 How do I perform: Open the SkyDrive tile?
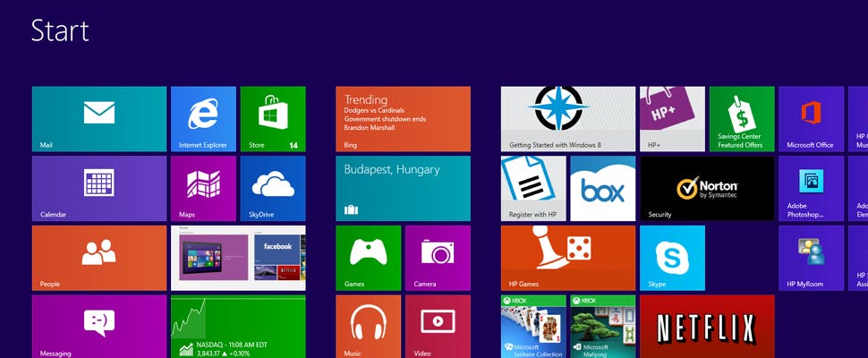pos(273,189)
